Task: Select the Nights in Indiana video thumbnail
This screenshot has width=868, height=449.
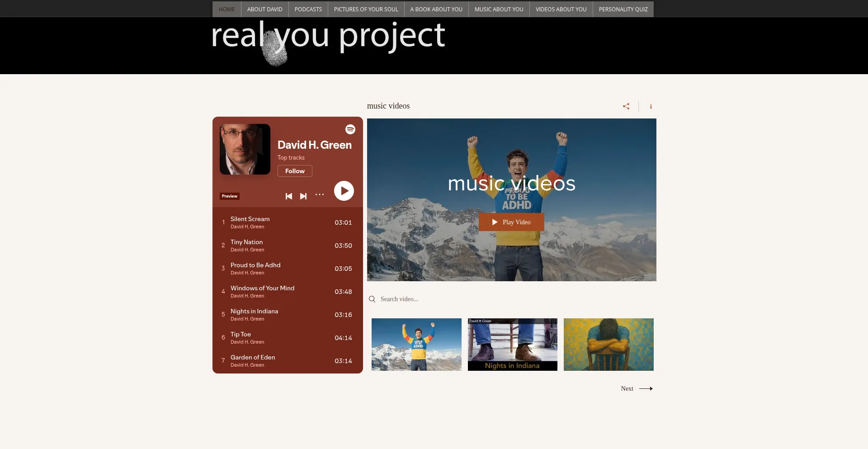Action: (x=512, y=345)
